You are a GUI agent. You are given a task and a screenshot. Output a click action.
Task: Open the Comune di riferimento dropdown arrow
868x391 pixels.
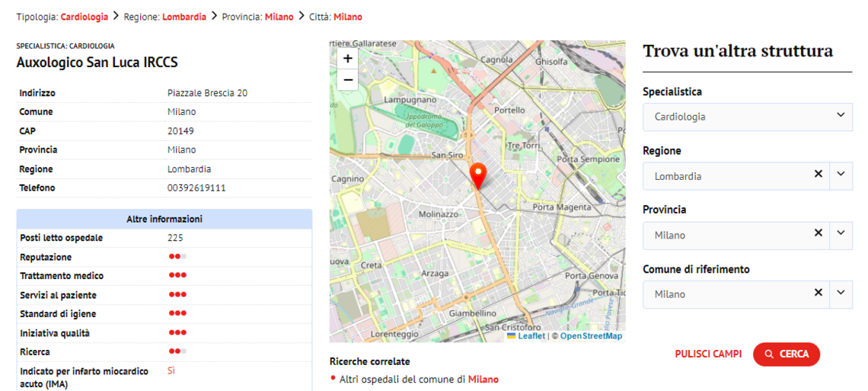pyautogui.click(x=841, y=292)
